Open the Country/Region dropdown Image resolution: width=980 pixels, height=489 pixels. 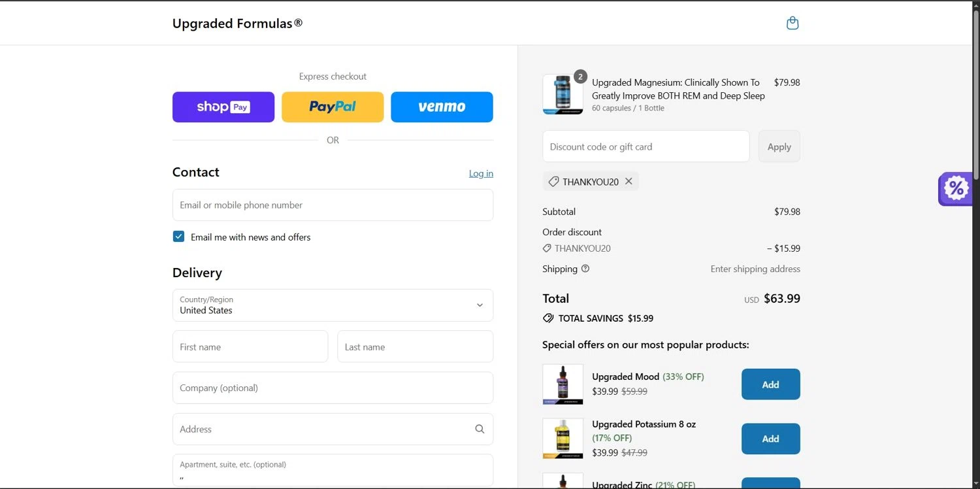pos(333,305)
